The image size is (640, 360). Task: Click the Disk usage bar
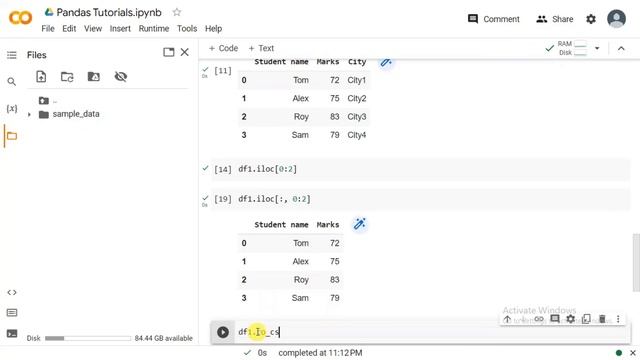[x=88, y=338]
